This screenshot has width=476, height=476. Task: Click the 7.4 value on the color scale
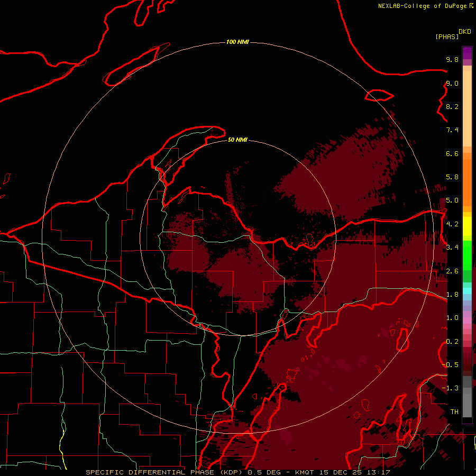tap(452, 130)
